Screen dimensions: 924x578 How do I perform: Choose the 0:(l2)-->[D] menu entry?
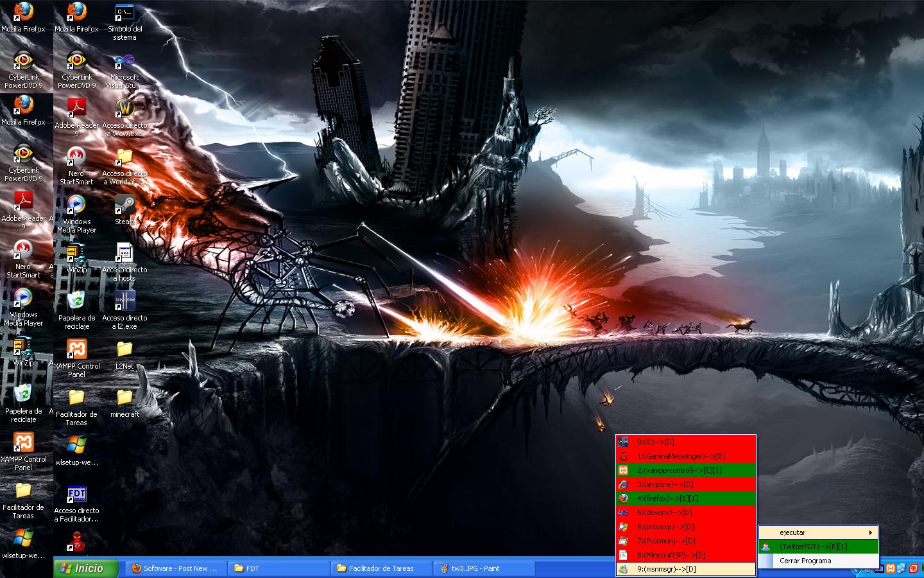tap(686, 442)
